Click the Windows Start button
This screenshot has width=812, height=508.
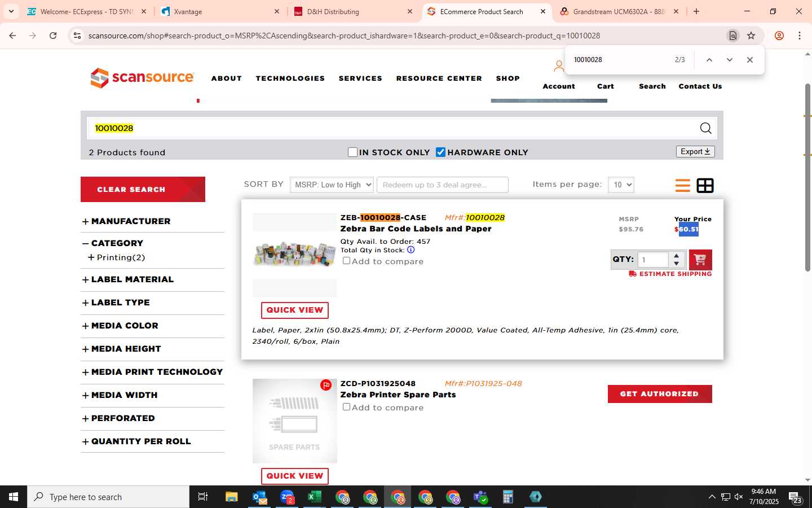click(14, 497)
